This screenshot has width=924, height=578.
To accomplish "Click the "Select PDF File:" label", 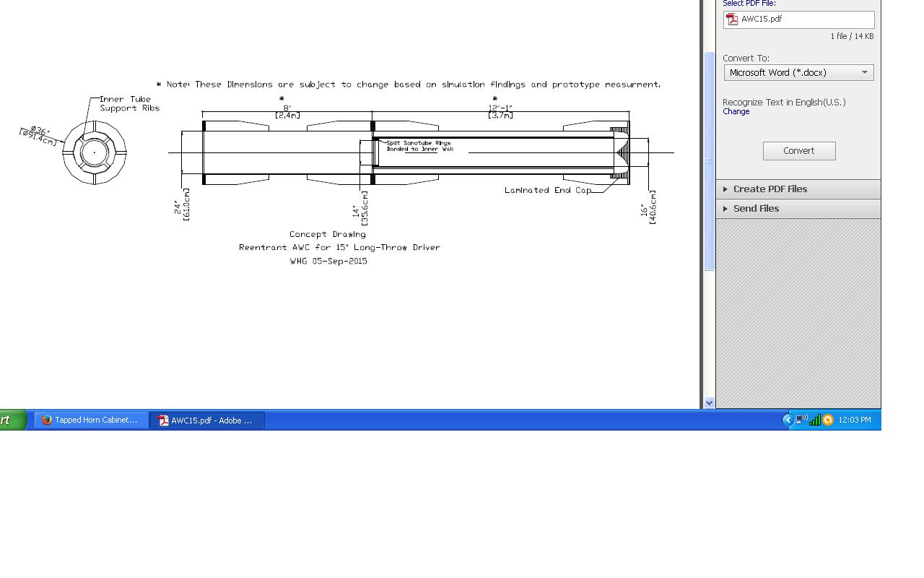I will click(x=749, y=4).
